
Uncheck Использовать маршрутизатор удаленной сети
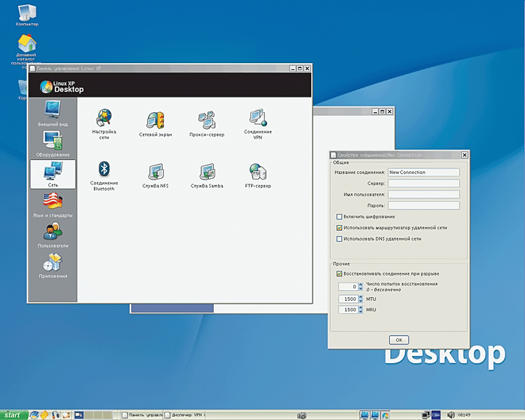click(x=339, y=228)
